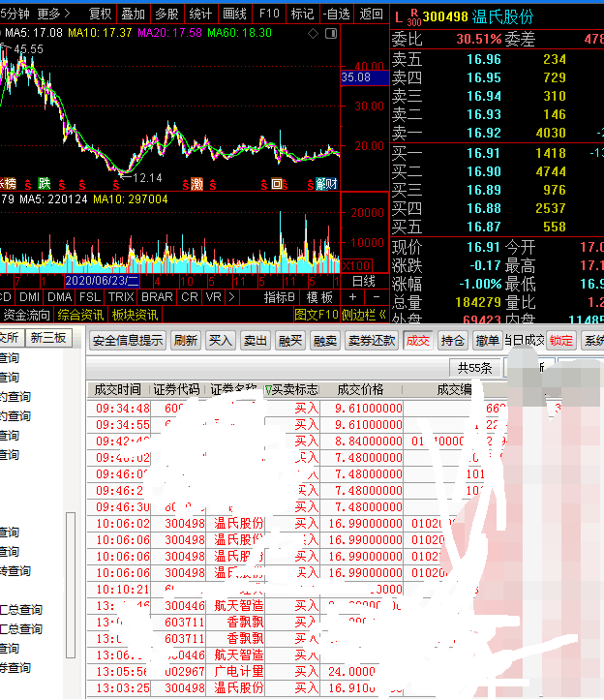Click the 卖券还款 button
604x700 pixels.
[372, 341]
